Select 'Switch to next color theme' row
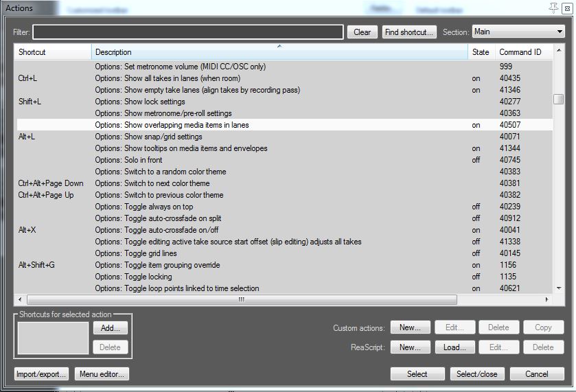Screen dimensions: 576x392 (x=285, y=183)
